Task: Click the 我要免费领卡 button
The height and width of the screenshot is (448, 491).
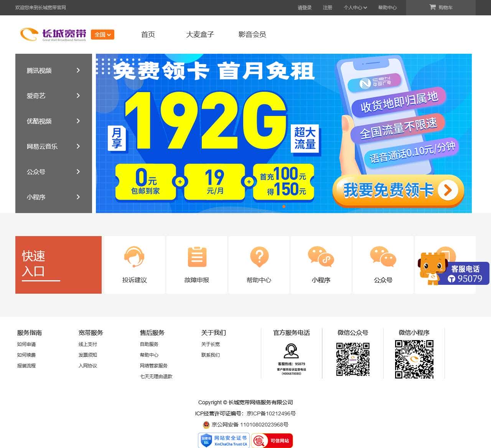Action: click(398, 190)
